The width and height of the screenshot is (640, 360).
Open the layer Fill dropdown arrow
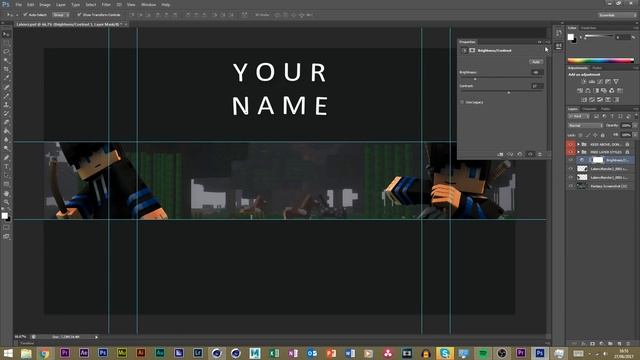pyautogui.click(x=635, y=135)
